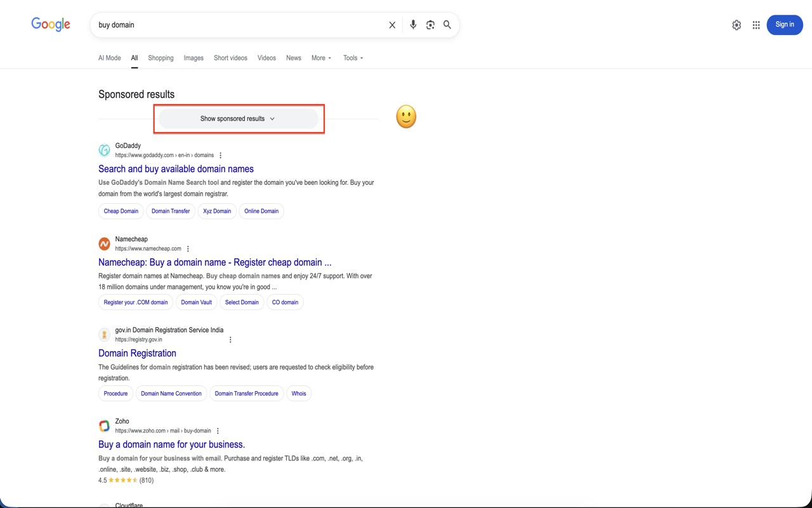Select the All tab

point(134,58)
